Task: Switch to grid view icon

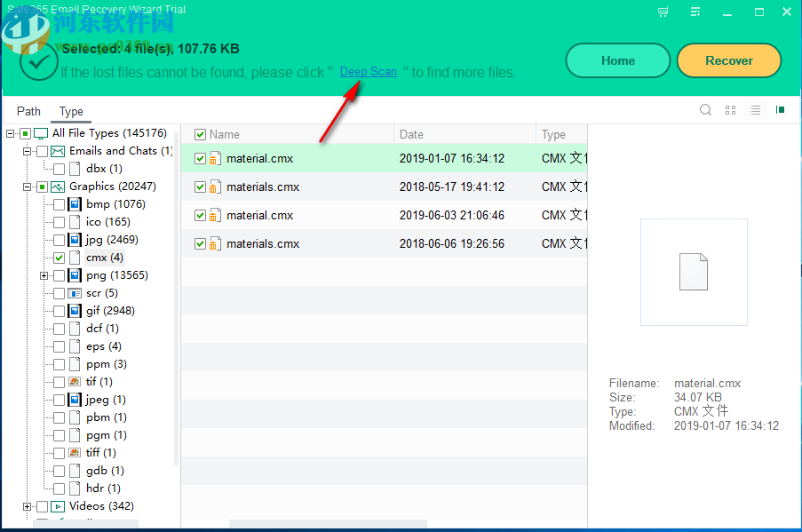Action: click(730, 109)
